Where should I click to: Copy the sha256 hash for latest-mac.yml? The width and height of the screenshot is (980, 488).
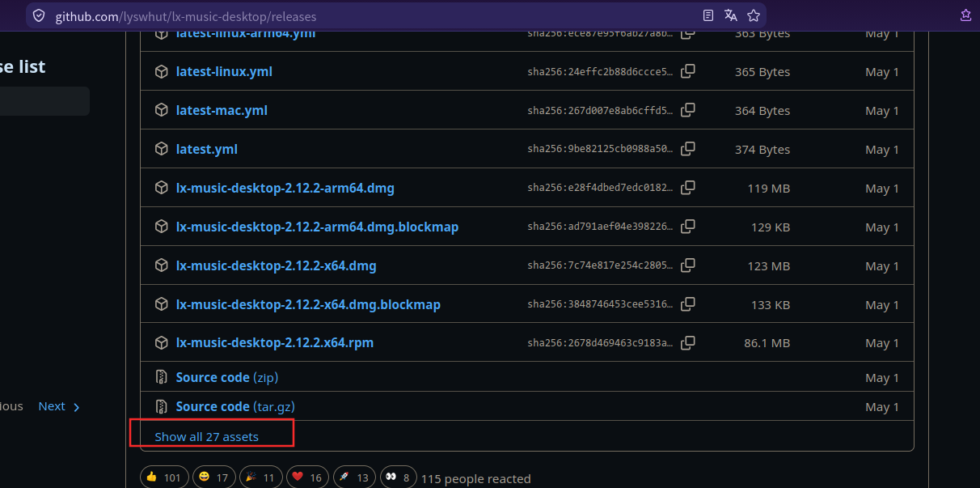point(688,110)
